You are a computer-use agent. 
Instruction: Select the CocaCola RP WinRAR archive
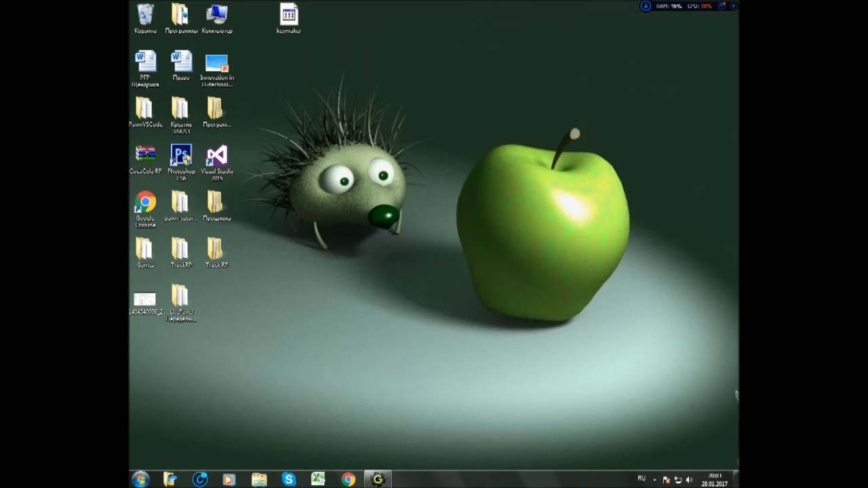145,160
